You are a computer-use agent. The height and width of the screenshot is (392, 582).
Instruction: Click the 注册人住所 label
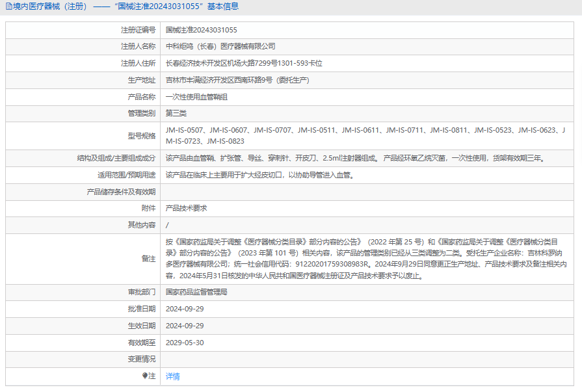[138, 64]
